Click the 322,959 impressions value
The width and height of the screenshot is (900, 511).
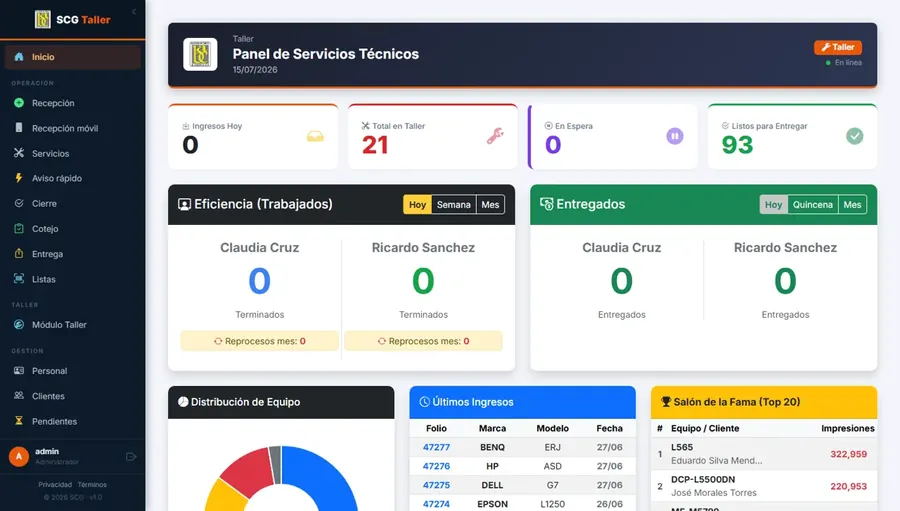848,454
